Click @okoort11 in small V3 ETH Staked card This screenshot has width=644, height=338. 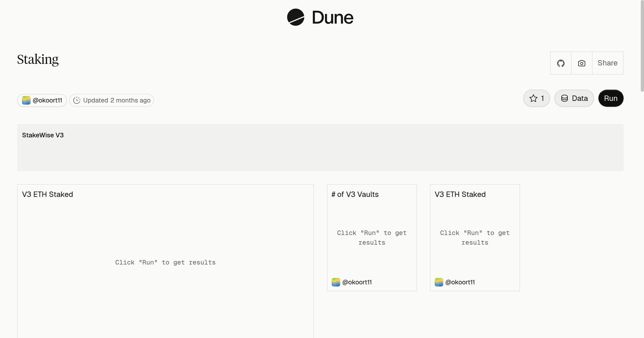pos(460,282)
